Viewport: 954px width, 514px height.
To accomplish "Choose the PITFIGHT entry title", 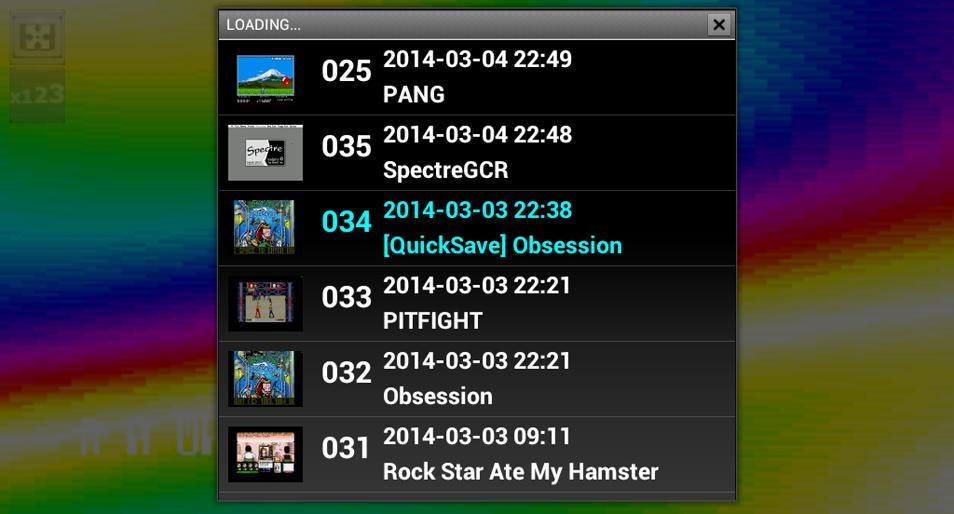I will (x=433, y=321).
